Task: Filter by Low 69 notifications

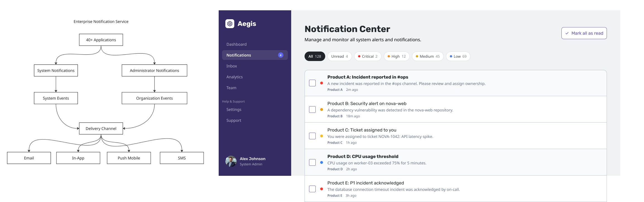Action: coord(458,56)
